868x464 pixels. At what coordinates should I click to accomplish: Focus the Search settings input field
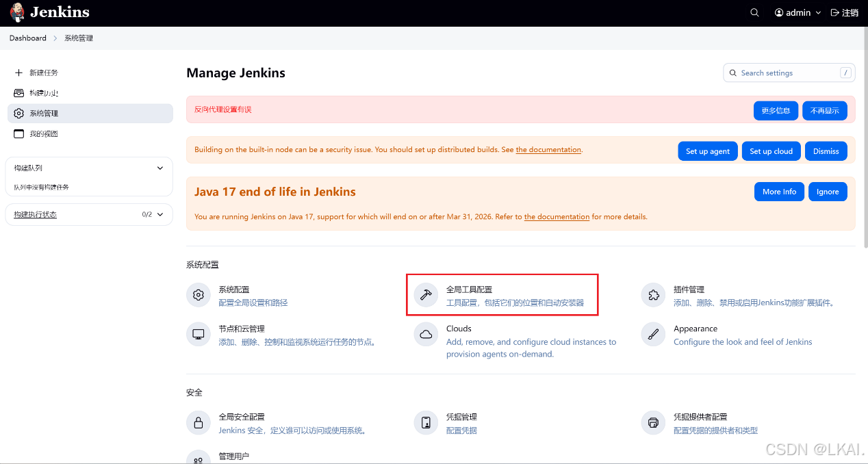click(789, 73)
